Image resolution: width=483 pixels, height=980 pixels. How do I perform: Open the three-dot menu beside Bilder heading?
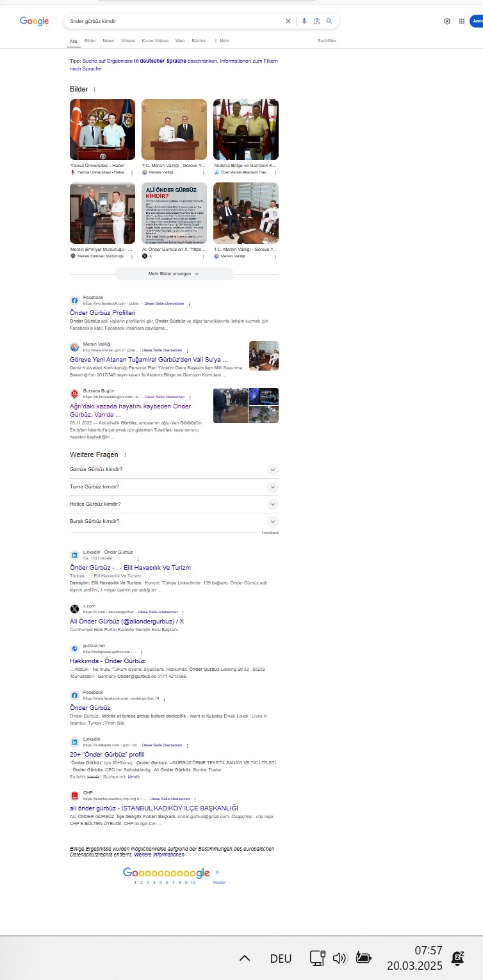tap(95, 90)
